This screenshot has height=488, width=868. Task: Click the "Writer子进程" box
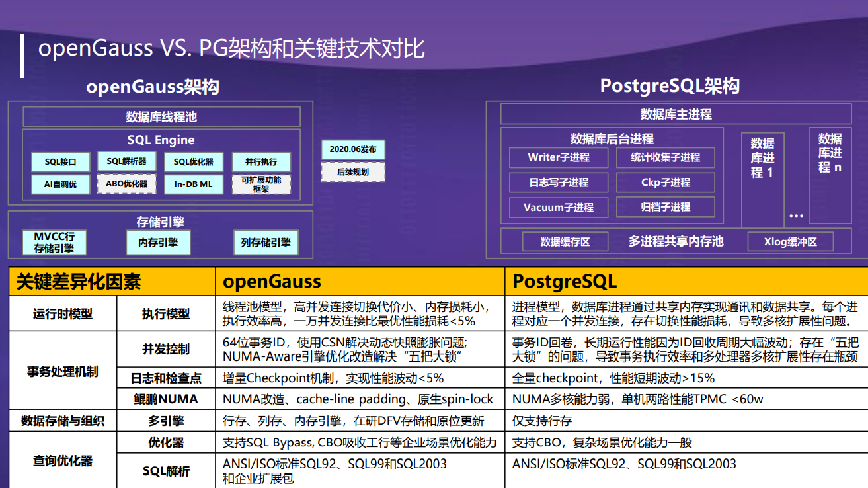pyautogui.click(x=559, y=157)
